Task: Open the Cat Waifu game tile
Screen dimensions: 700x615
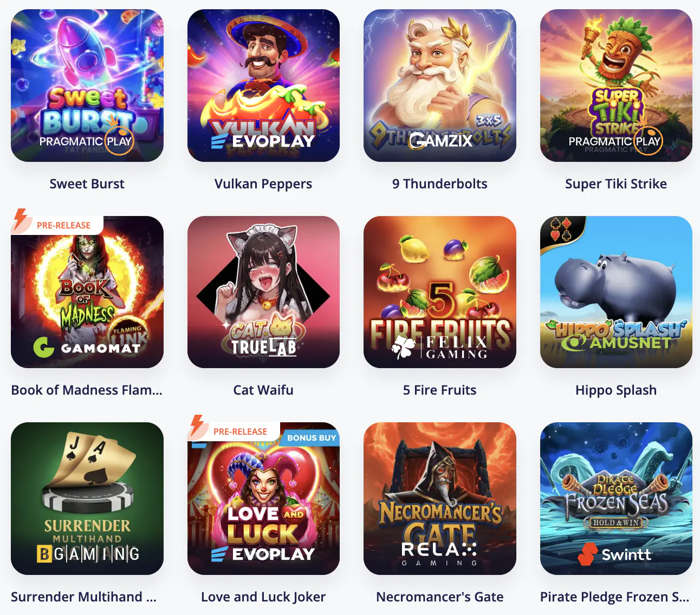Action: coord(263,292)
